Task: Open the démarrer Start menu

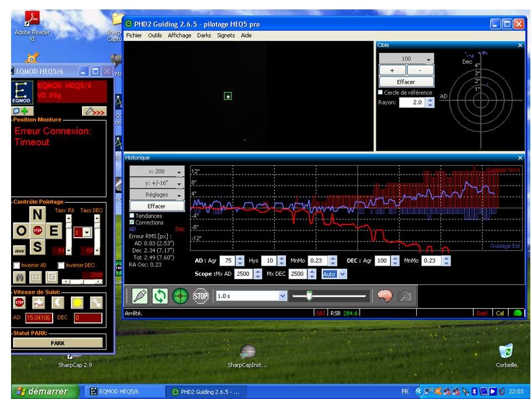Action: 45,392
